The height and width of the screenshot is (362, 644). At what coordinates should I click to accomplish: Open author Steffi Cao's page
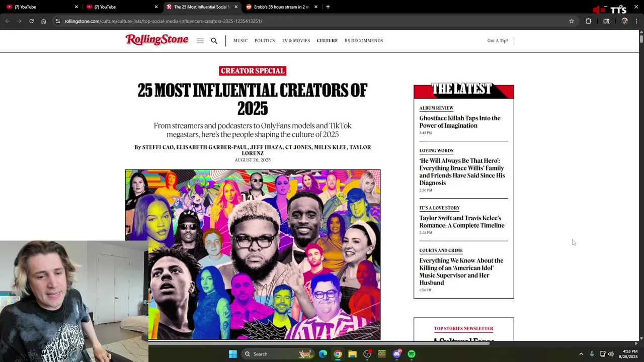click(x=158, y=147)
